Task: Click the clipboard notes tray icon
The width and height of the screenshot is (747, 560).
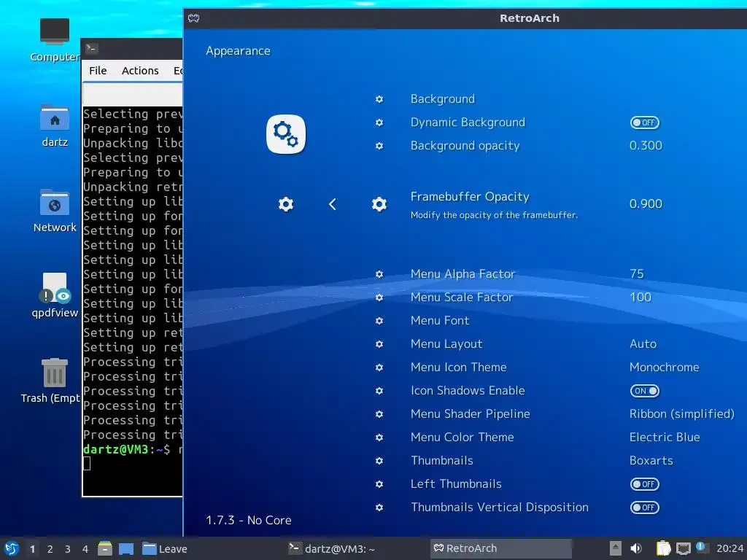Action: pyautogui.click(x=663, y=548)
